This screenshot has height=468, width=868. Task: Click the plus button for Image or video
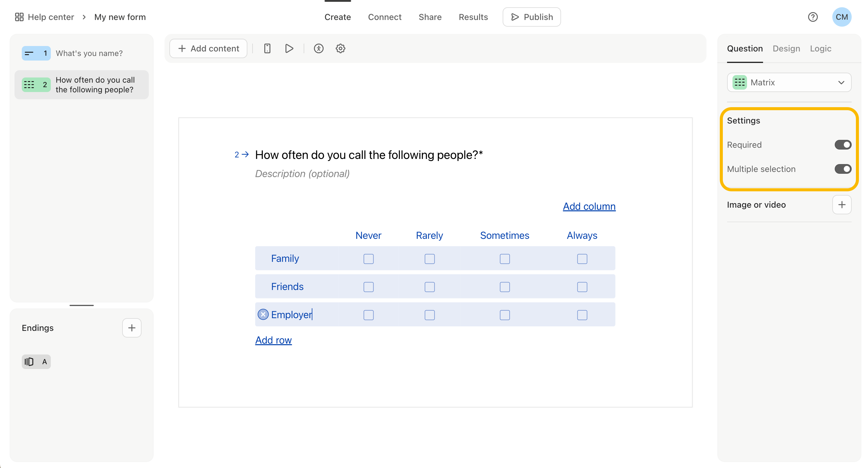coord(842,205)
